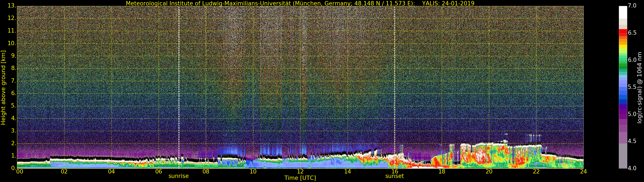The width and height of the screenshot is (644, 182).
Task: Click height axis tick label 4
Action: [14, 118]
